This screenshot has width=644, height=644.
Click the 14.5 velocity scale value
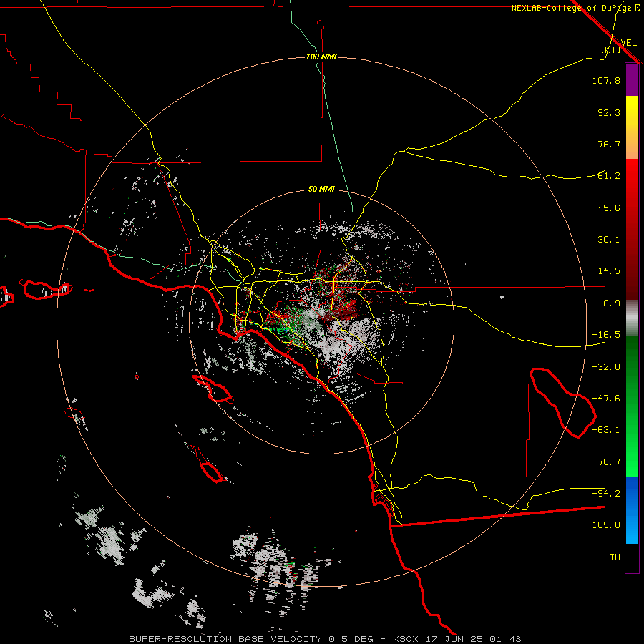(609, 271)
